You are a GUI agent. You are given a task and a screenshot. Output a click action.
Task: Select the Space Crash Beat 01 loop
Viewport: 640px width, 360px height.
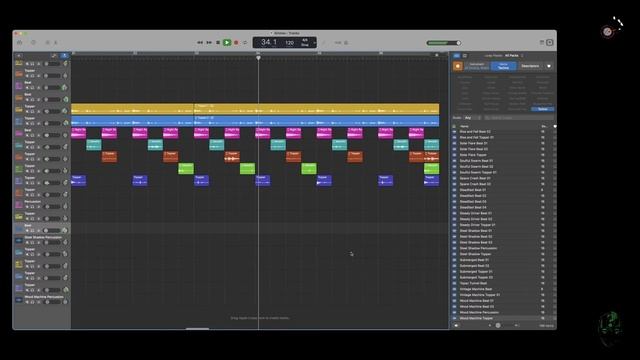pyautogui.click(x=475, y=178)
